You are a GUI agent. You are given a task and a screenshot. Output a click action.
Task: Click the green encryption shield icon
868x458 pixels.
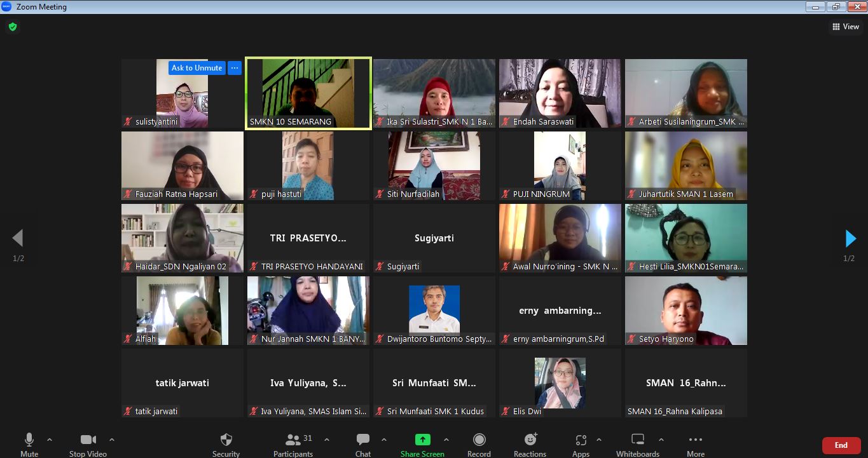12,27
